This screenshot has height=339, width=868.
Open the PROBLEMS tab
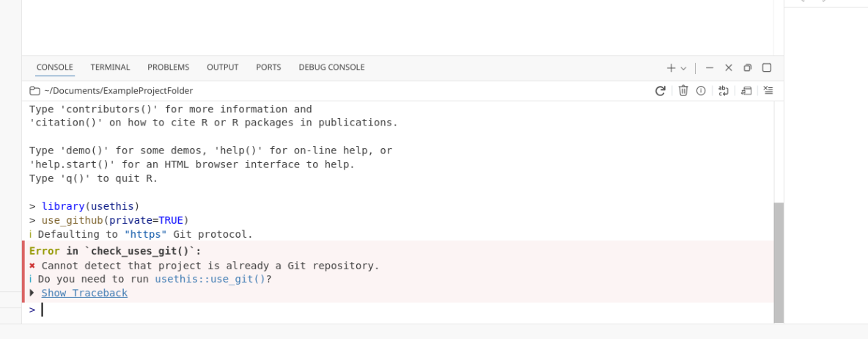(x=168, y=68)
